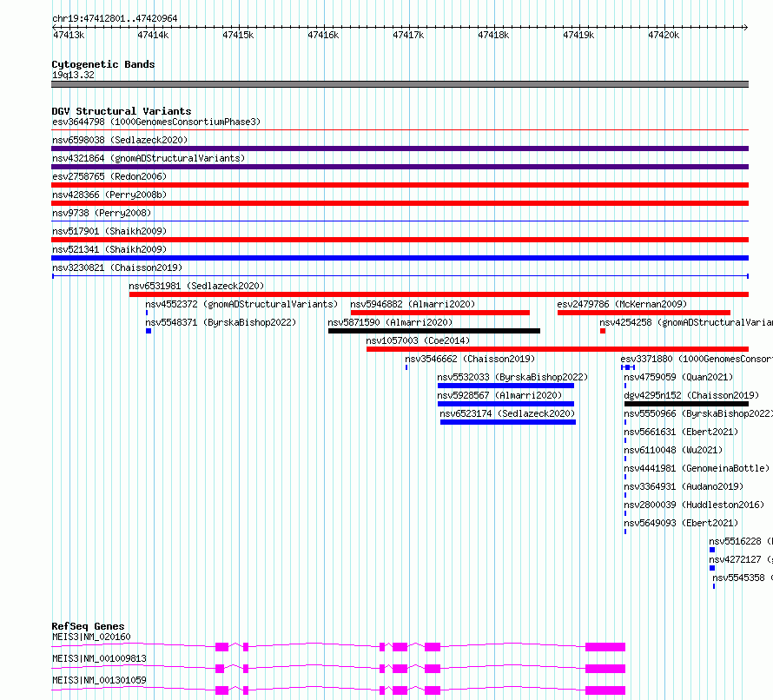Viewport: 773px width, 700px height.
Task: Open the nsv4441981 GenomeinaBottle label
Action: (697, 468)
